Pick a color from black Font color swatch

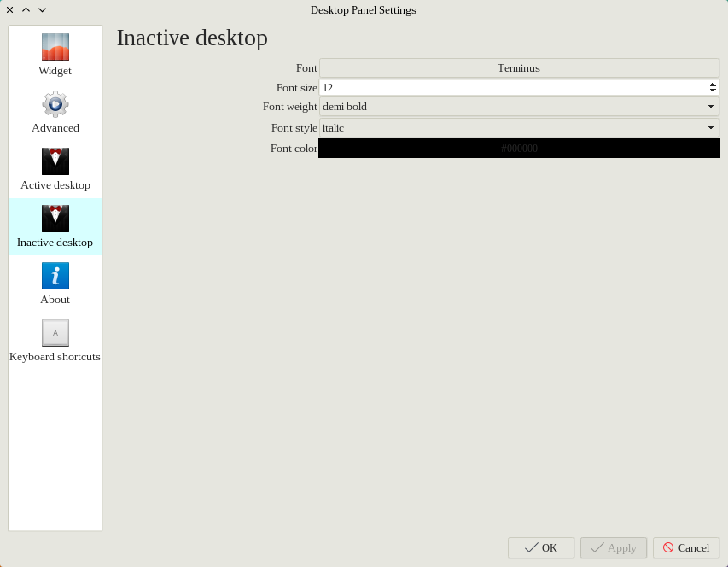pos(519,149)
